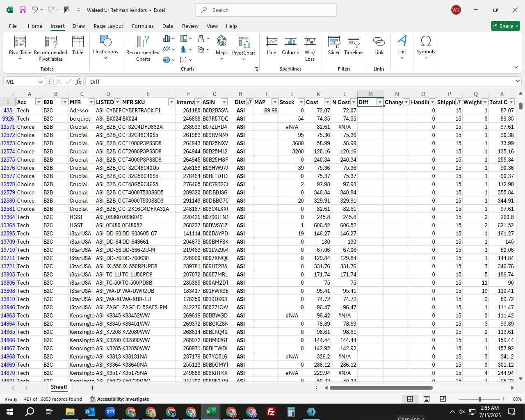Insert a hyperlink with Link

[379, 46]
